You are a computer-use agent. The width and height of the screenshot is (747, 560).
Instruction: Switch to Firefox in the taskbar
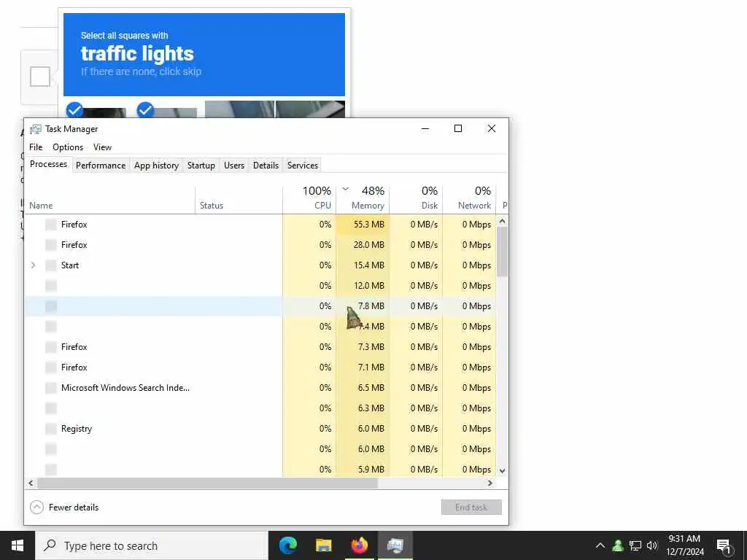click(x=360, y=545)
